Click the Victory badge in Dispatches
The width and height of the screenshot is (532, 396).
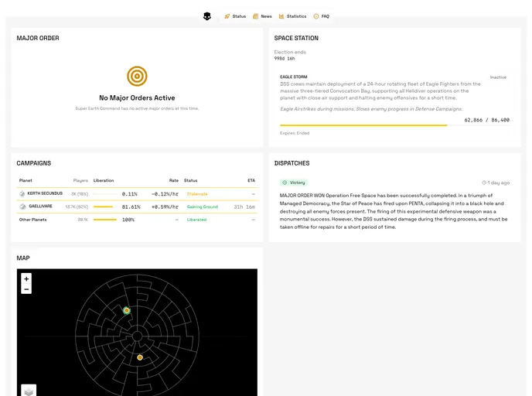pyautogui.click(x=294, y=183)
